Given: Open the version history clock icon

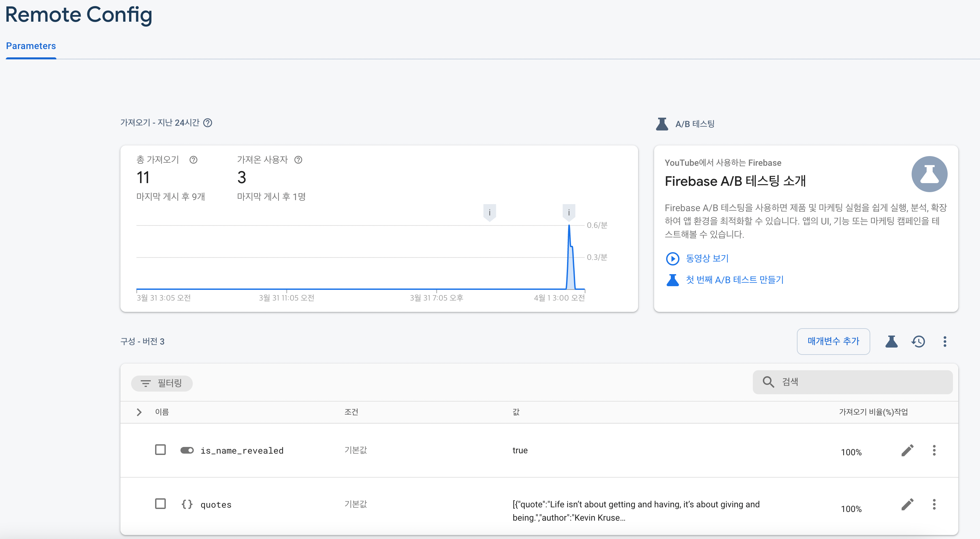Looking at the screenshot, I should coord(918,341).
